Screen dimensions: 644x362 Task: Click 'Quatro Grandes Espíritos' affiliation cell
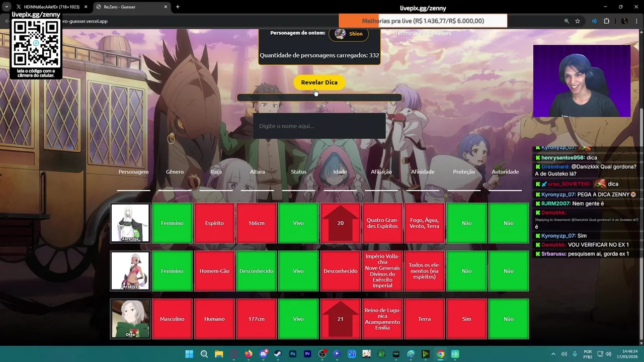382,223
